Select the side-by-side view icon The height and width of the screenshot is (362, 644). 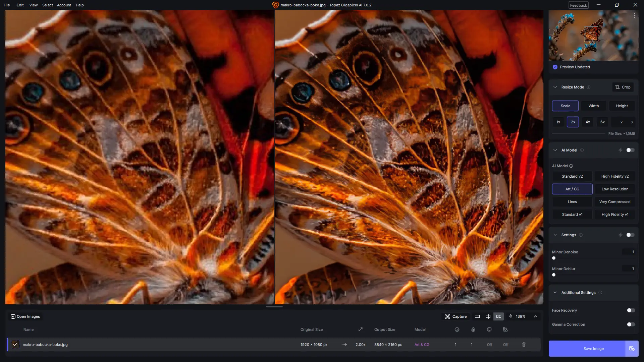tap(499, 316)
